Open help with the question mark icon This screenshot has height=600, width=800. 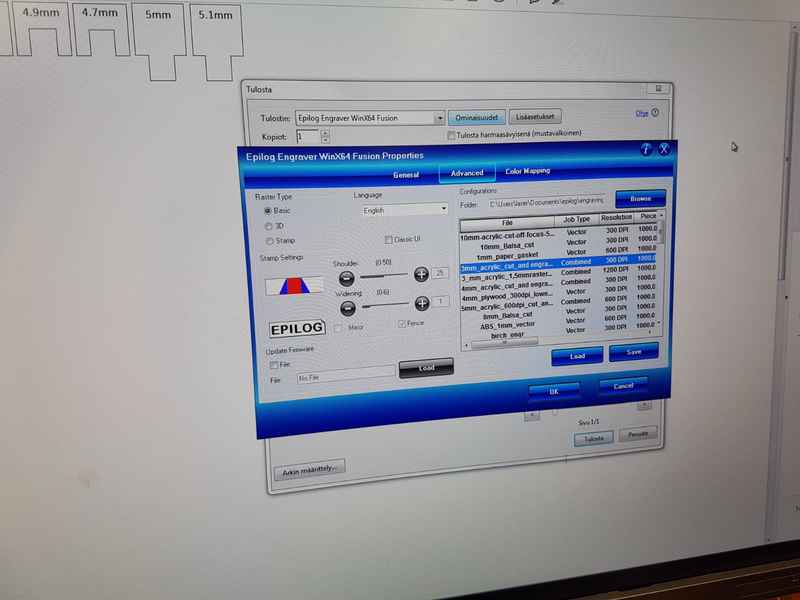(x=646, y=149)
